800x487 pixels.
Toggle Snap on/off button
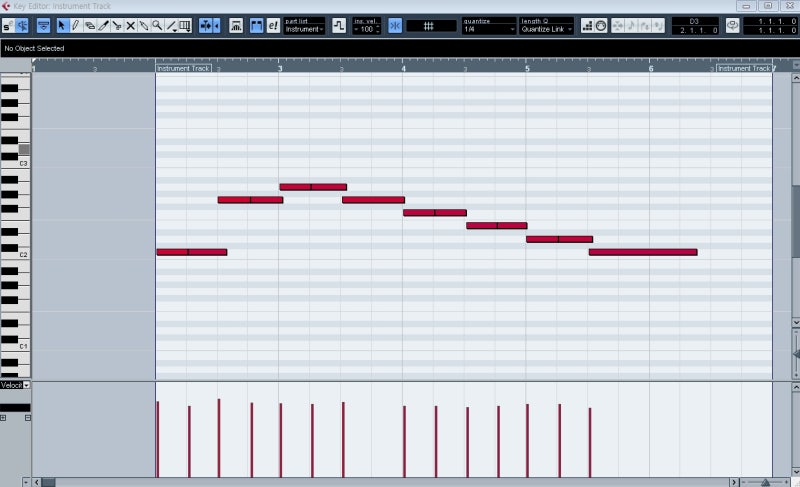[395, 25]
